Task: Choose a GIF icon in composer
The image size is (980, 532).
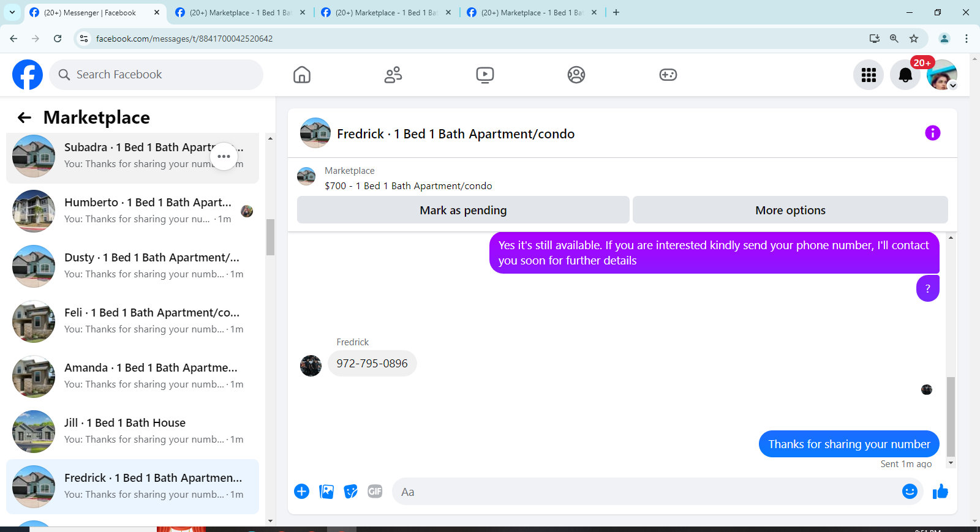Action: 375,492
